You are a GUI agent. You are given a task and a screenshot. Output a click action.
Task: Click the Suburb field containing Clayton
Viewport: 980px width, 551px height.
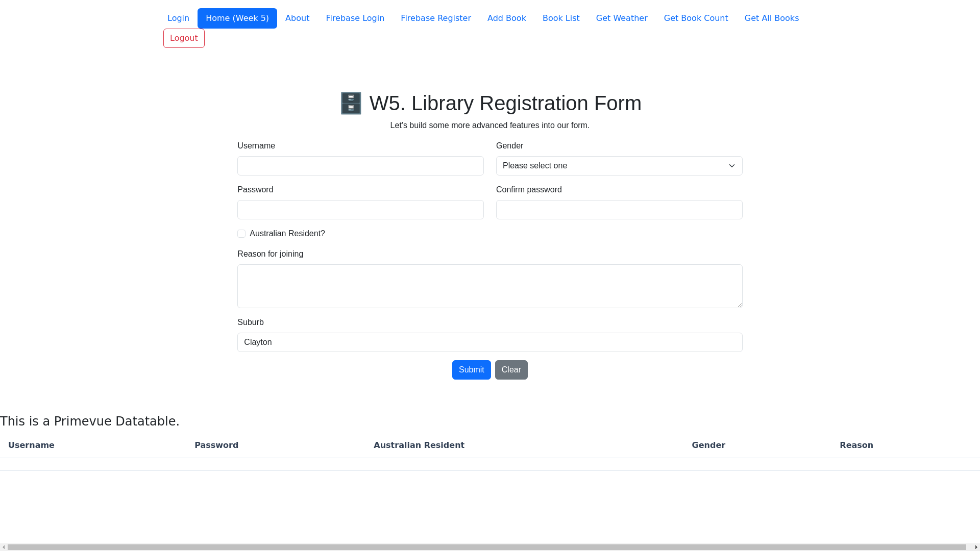point(490,342)
